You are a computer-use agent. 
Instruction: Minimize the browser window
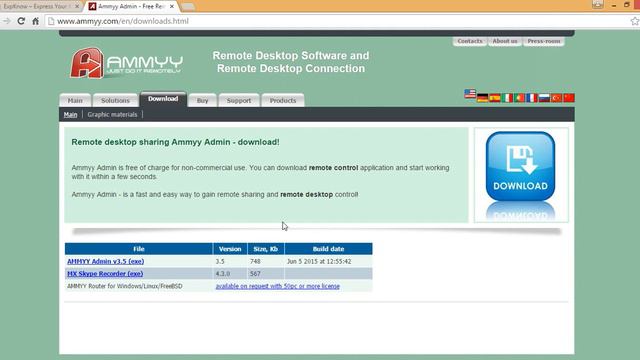(x=614, y=5)
